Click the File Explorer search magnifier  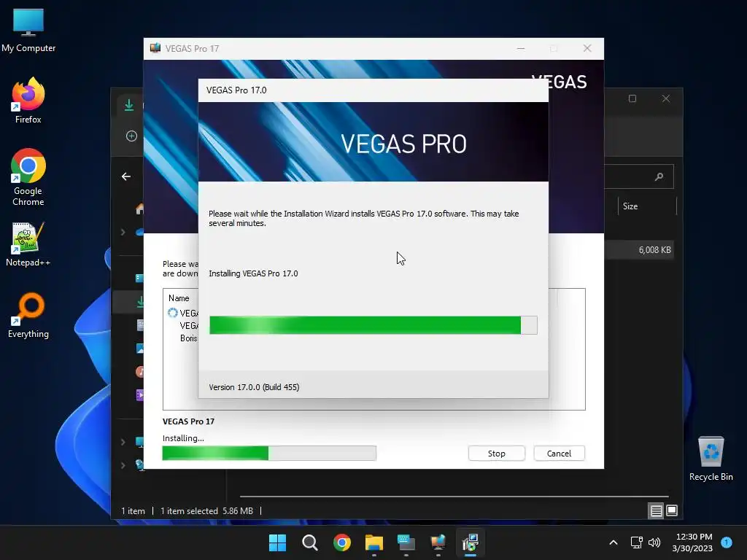coord(659,176)
